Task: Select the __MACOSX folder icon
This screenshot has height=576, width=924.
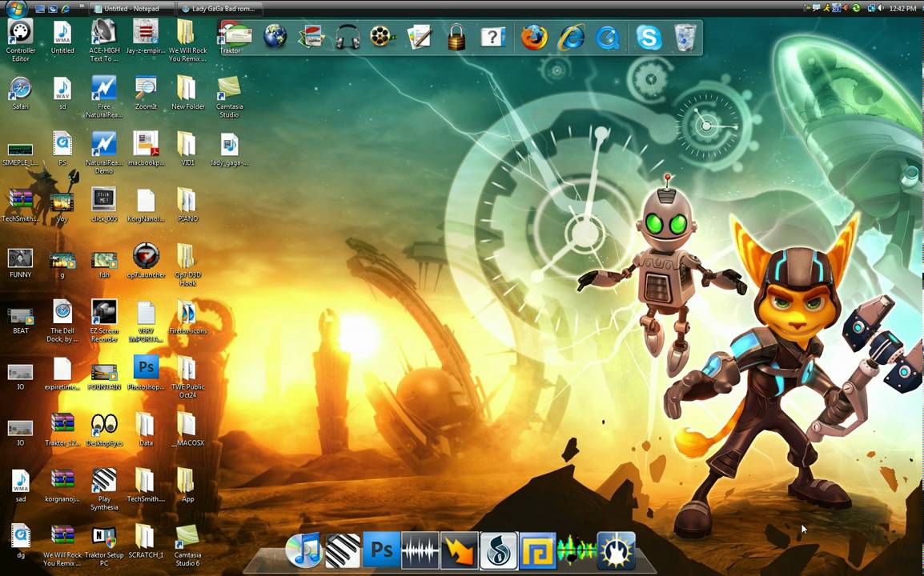Action: tap(187, 429)
